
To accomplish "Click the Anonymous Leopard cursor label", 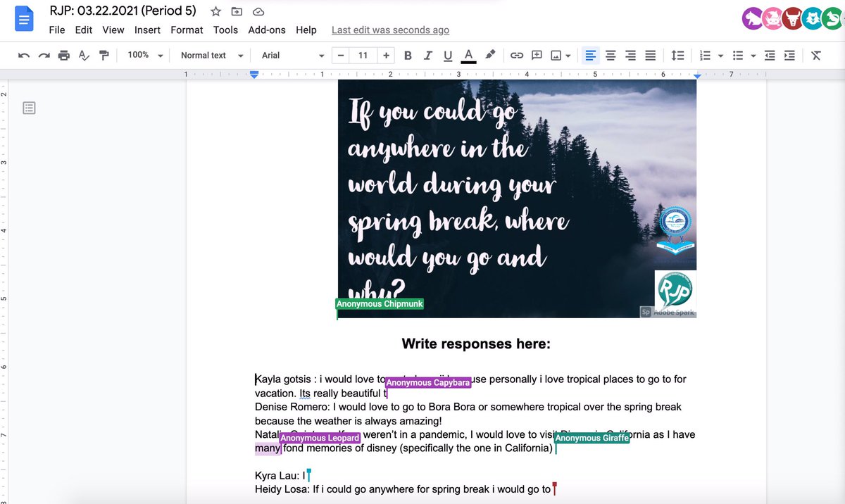I will pyautogui.click(x=320, y=439).
